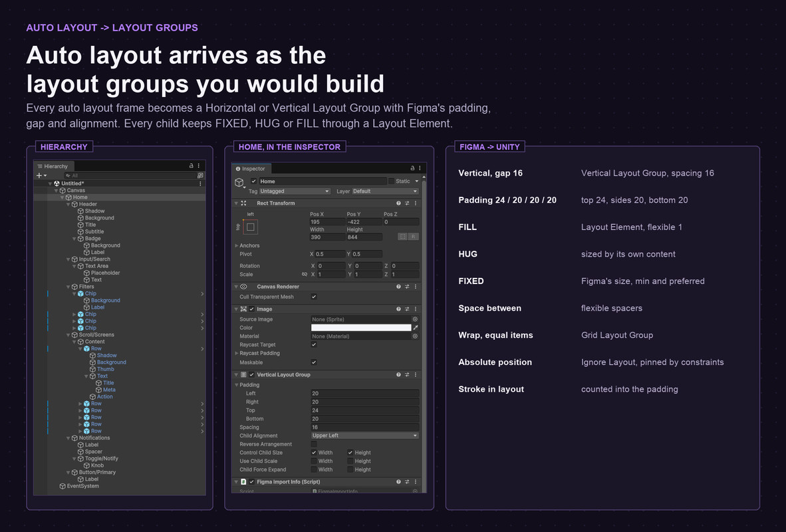Open Untitled scene three-dot options
This screenshot has height=532, width=786.
point(201,184)
